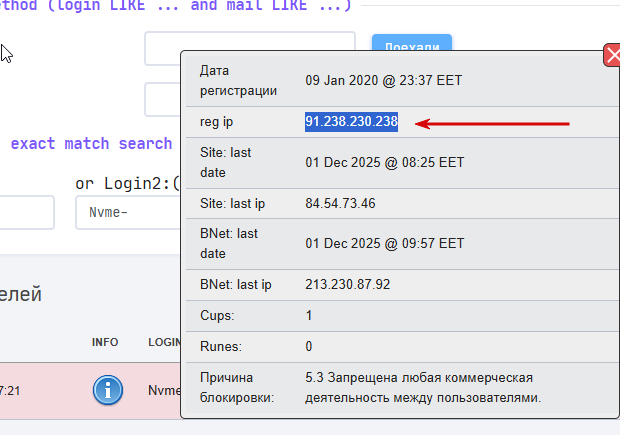Screen dimensions: 620x435
Task: Click registration date 09 Jan 2020 value
Action: click(383, 80)
